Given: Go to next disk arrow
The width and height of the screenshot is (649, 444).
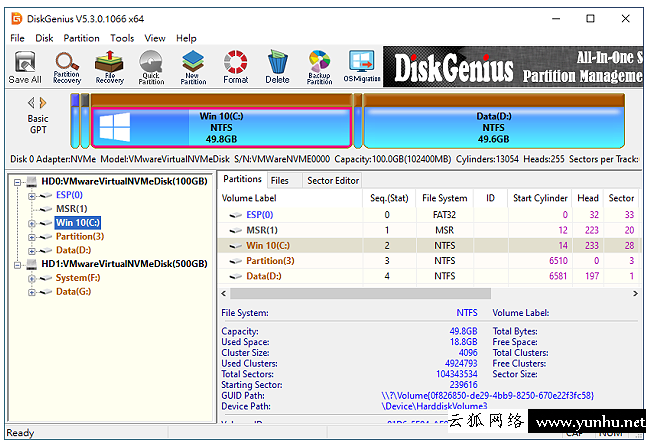Looking at the screenshot, I should click(43, 102).
